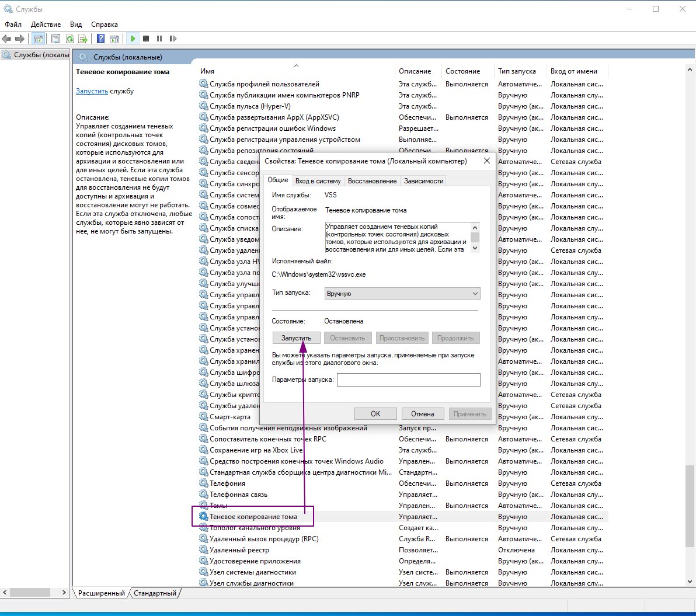Screen dimensions: 696x616
Task: Start the service with the green play toolbar icon
Action: pos(133,39)
